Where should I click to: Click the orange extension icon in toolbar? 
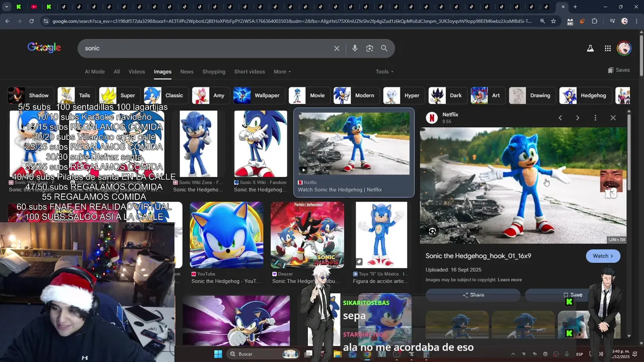click(x=582, y=21)
